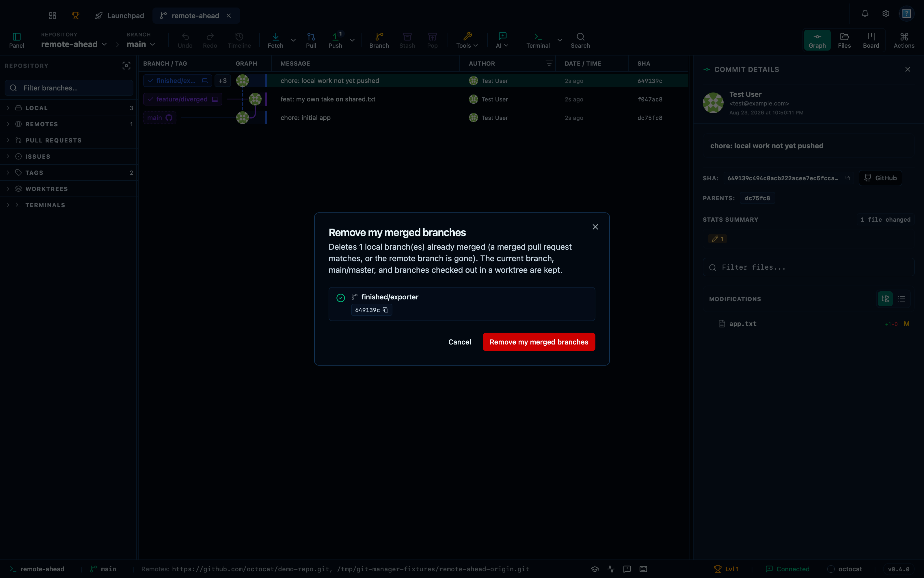
Task: Open settings gear in top bar
Action: tap(886, 14)
